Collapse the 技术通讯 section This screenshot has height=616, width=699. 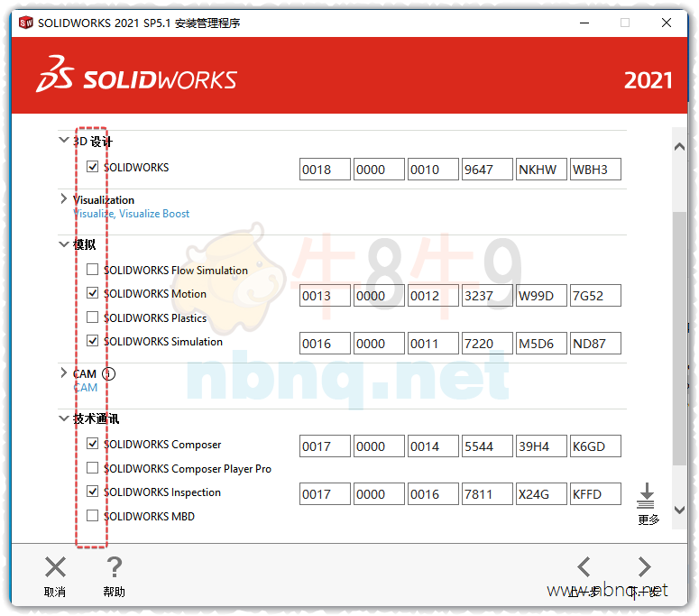(64, 418)
